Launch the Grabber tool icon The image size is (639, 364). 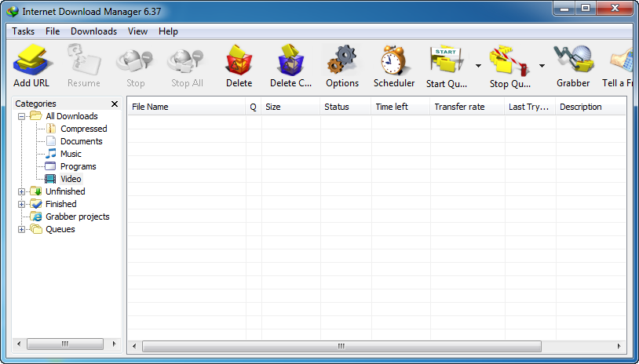coord(573,60)
